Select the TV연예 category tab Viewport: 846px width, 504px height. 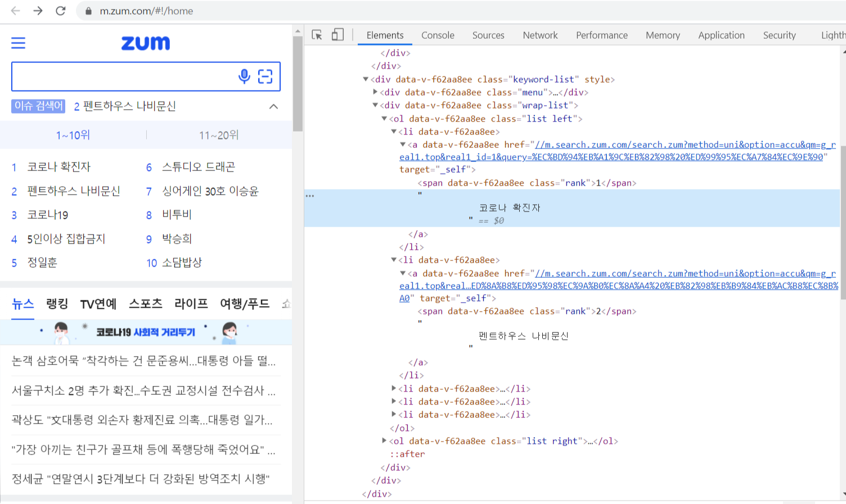pos(98,304)
